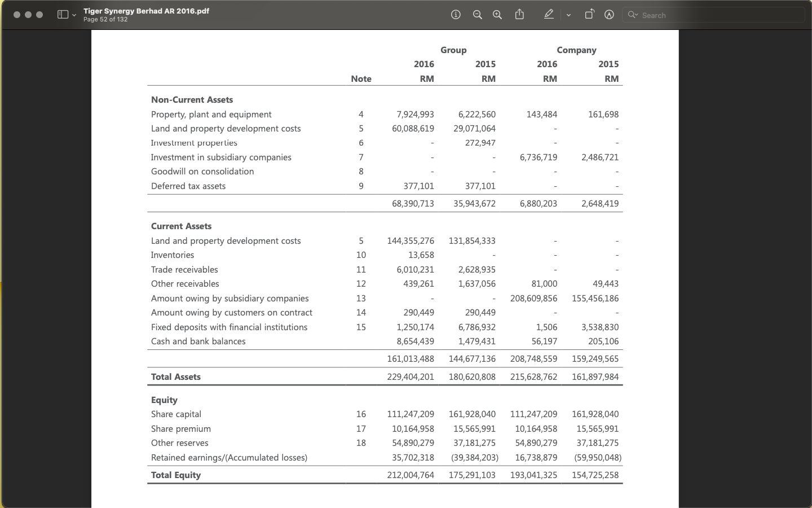The height and width of the screenshot is (508, 812).
Task: Select the 'Group' column heading
Action: [x=453, y=50]
